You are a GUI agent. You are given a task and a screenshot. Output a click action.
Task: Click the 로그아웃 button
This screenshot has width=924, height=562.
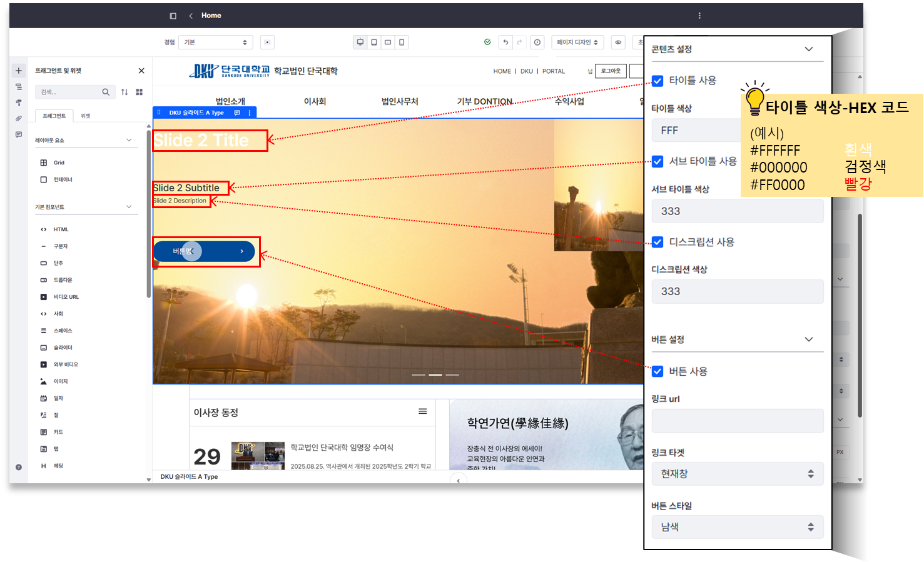point(611,71)
